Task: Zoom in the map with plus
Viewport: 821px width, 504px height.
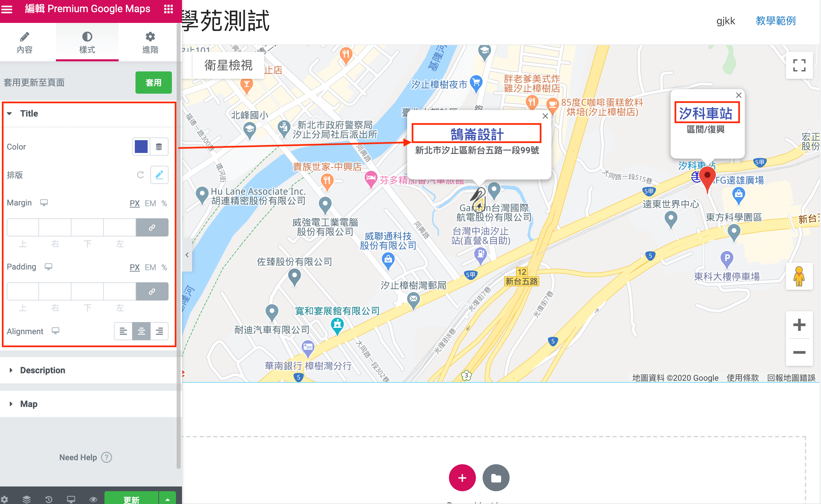Action: (799, 325)
